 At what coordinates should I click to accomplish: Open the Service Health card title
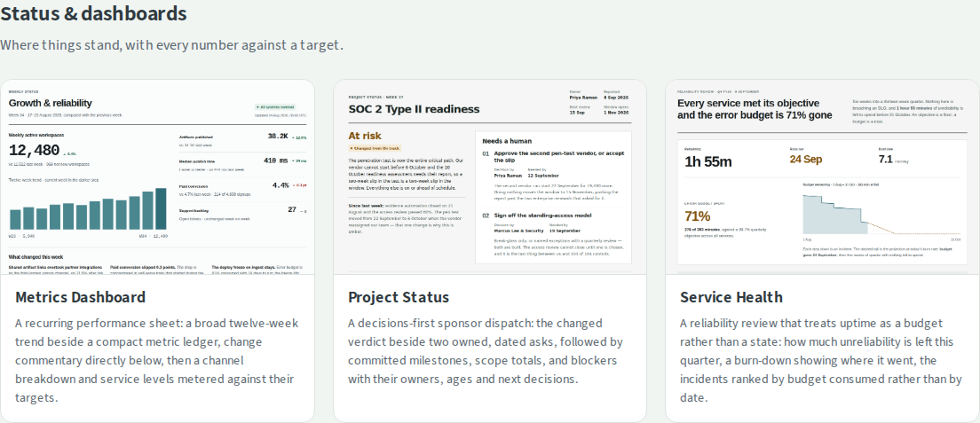tap(731, 297)
